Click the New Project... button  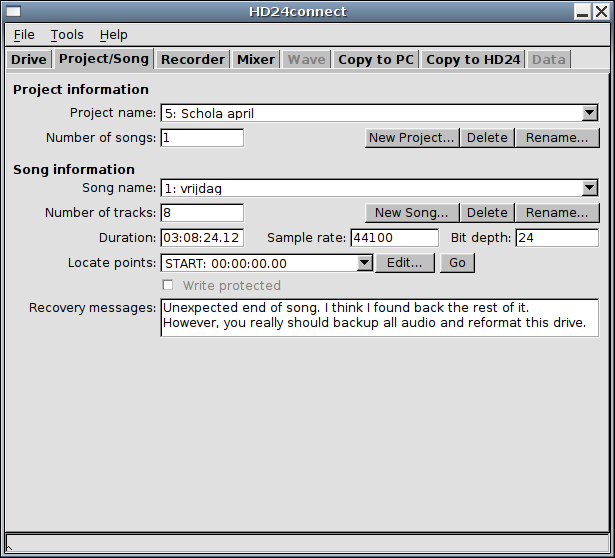[x=412, y=138]
